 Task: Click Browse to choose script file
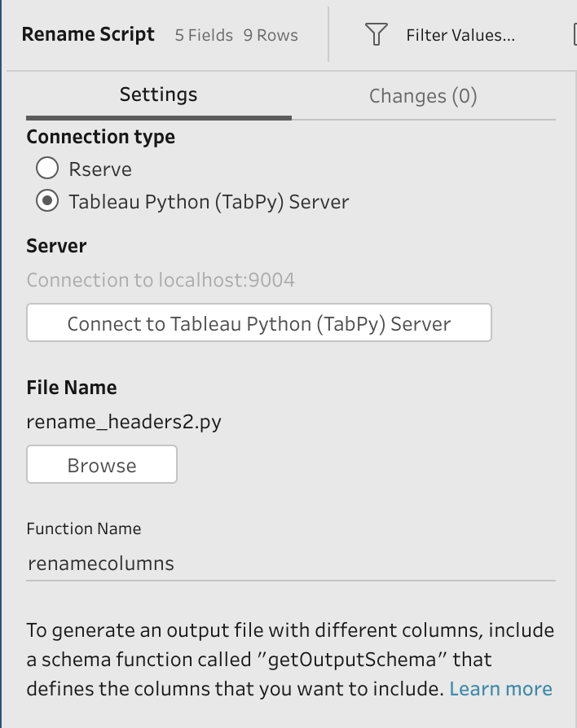coord(102,465)
